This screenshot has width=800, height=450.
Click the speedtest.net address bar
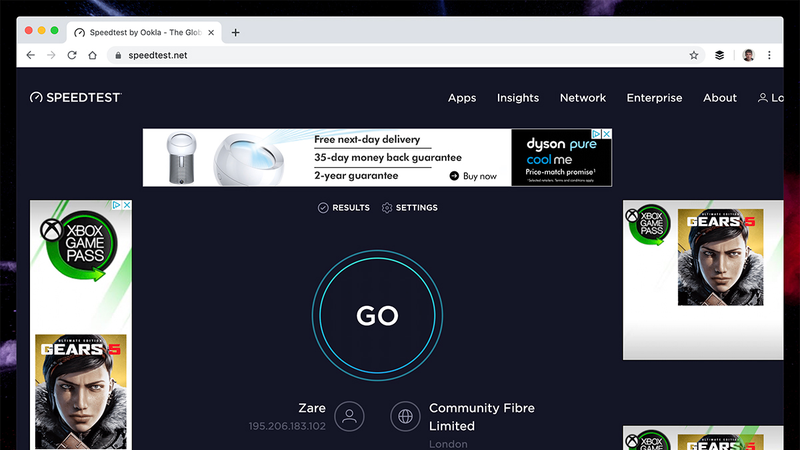tap(406, 55)
